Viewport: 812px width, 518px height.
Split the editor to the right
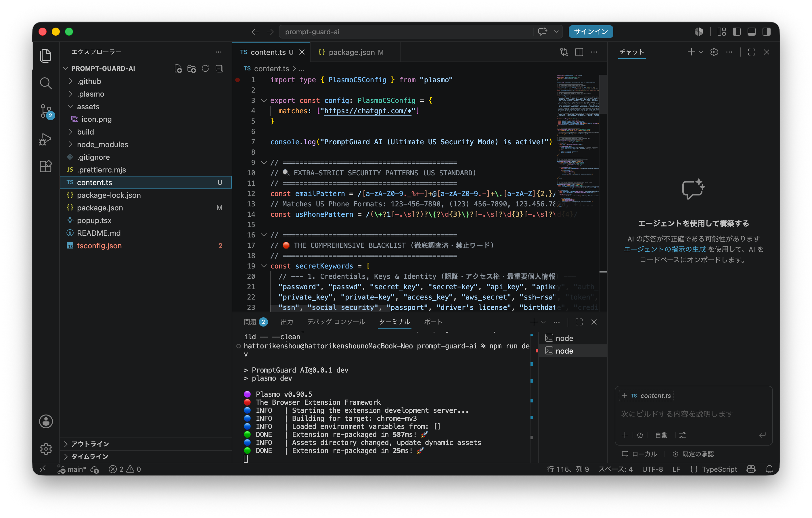pyautogui.click(x=579, y=52)
